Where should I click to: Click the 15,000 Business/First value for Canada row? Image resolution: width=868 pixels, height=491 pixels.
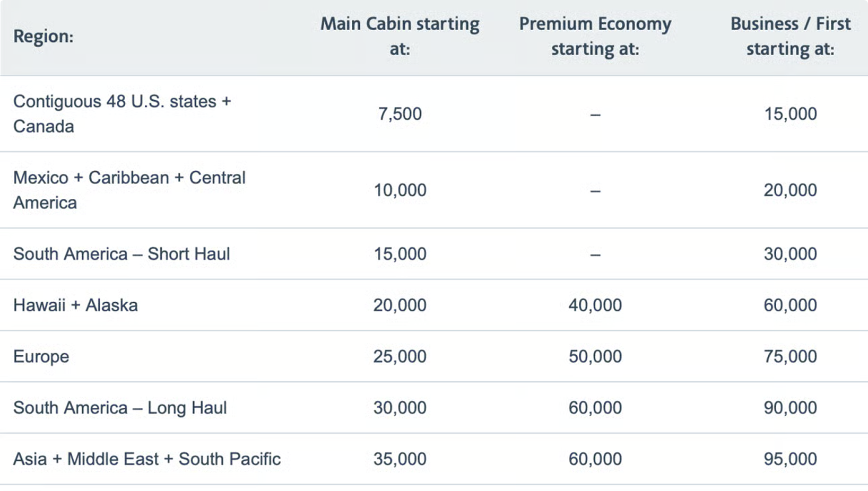click(790, 114)
